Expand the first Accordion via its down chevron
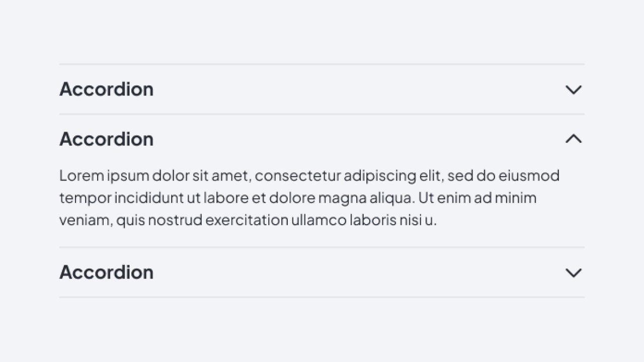 point(574,89)
